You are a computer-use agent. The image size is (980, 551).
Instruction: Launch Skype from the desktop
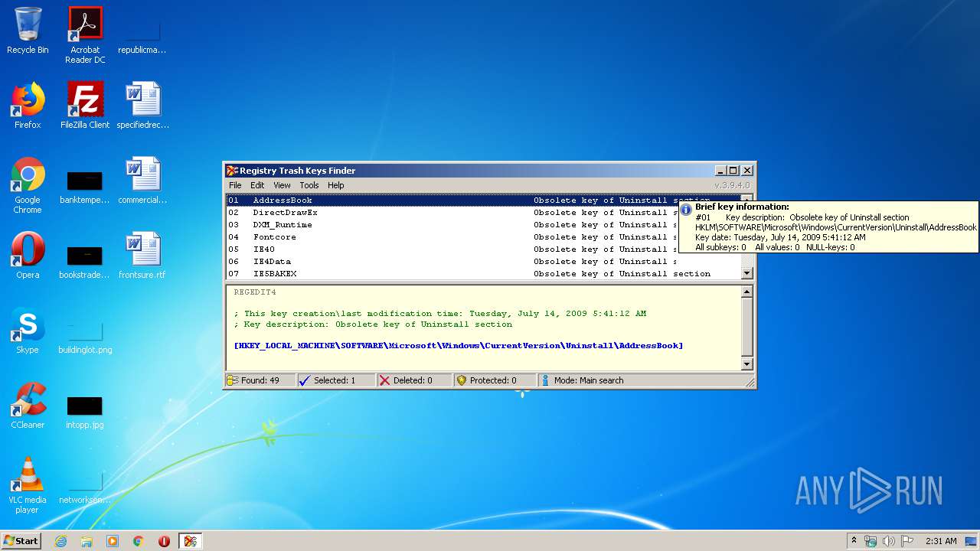(x=28, y=331)
